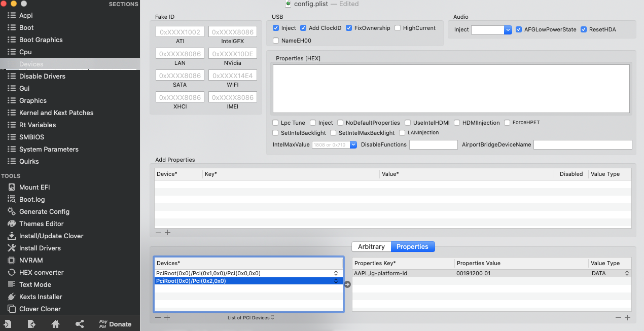The height and width of the screenshot is (331, 644).
Task: Select the Properties tab
Action: point(413,246)
